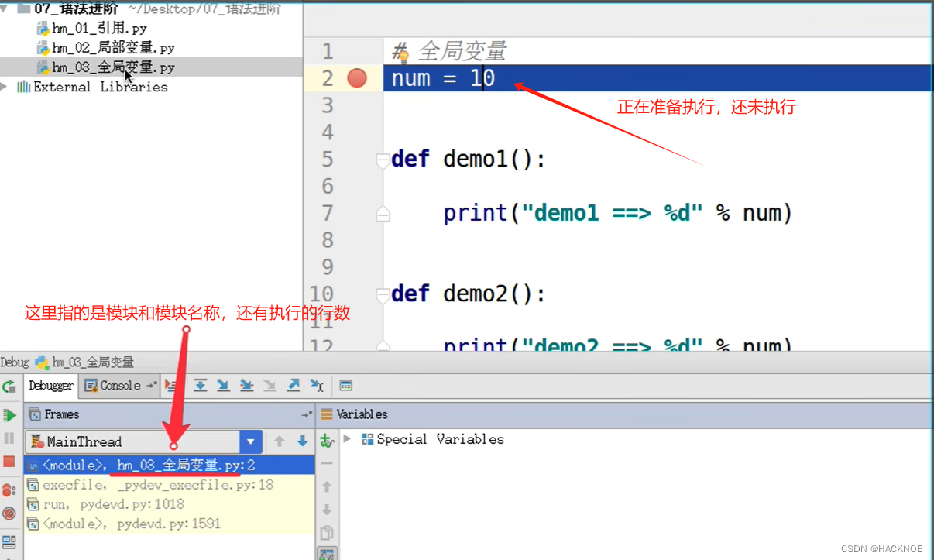This screenshot has height=560, width=934.
Task: Stop debugging with the red square
Action: click(9, 462)
